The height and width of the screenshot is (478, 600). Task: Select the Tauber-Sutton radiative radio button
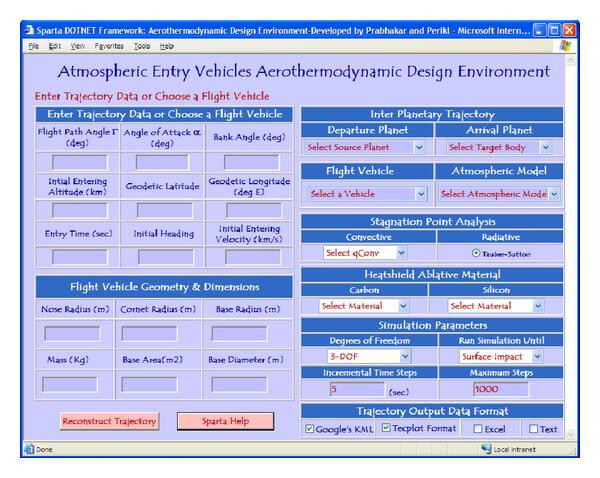coord(476,253)
